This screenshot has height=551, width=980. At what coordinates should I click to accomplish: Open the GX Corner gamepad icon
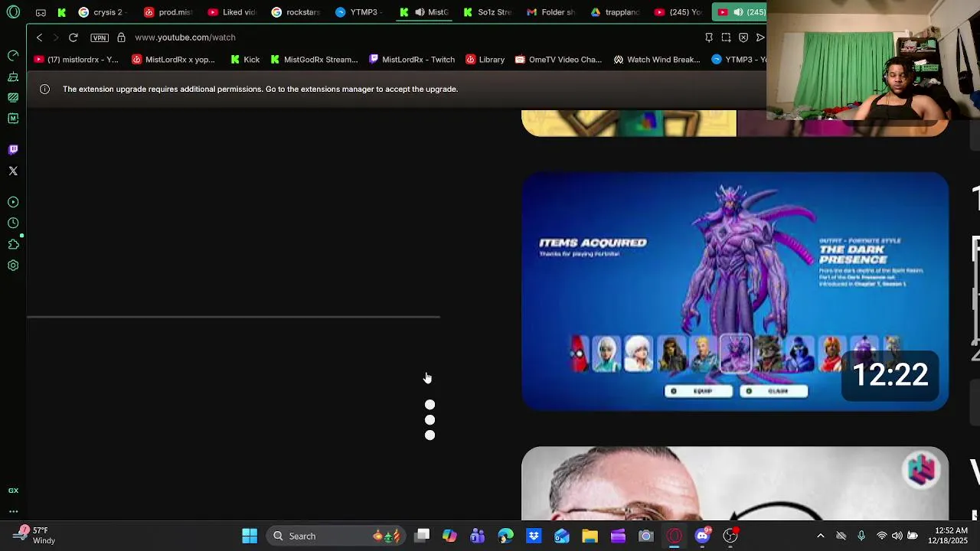(41, 12)
